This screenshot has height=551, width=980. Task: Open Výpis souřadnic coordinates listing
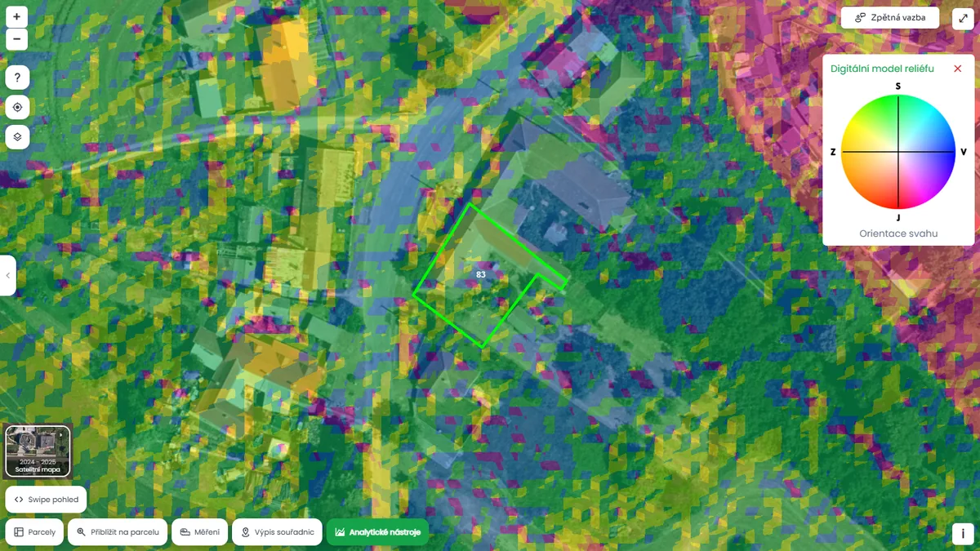[277, 532]
